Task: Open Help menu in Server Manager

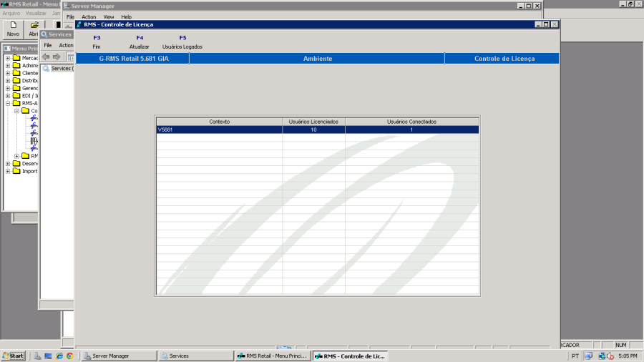Action: 126,17
